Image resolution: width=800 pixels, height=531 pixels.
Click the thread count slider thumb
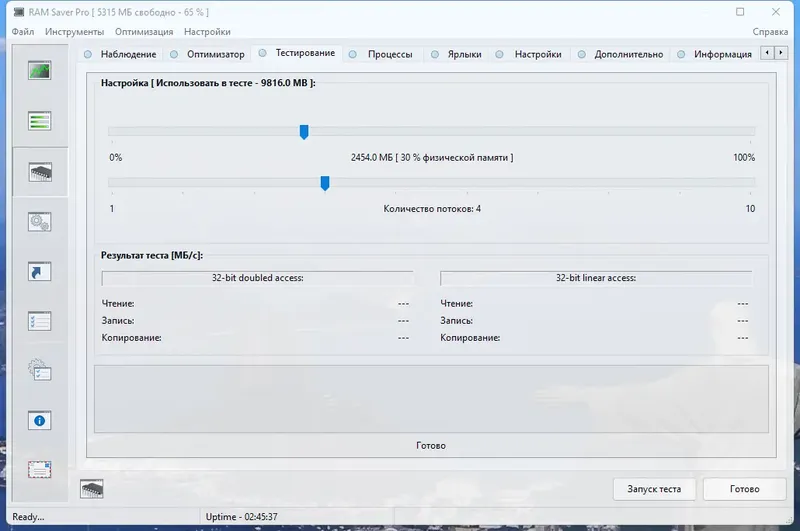[325, 183]
